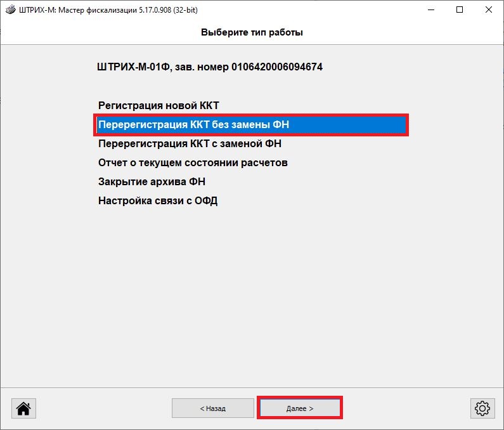
Task: Choose "Закрытие архива ФН" item
Action: (x=152, y=182)
